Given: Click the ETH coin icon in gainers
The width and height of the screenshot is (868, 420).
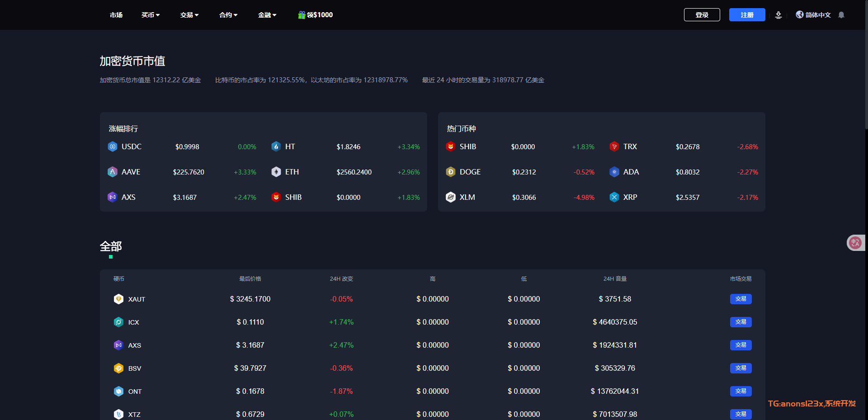Looking at the screenshot, I should [x=276, y=172].
